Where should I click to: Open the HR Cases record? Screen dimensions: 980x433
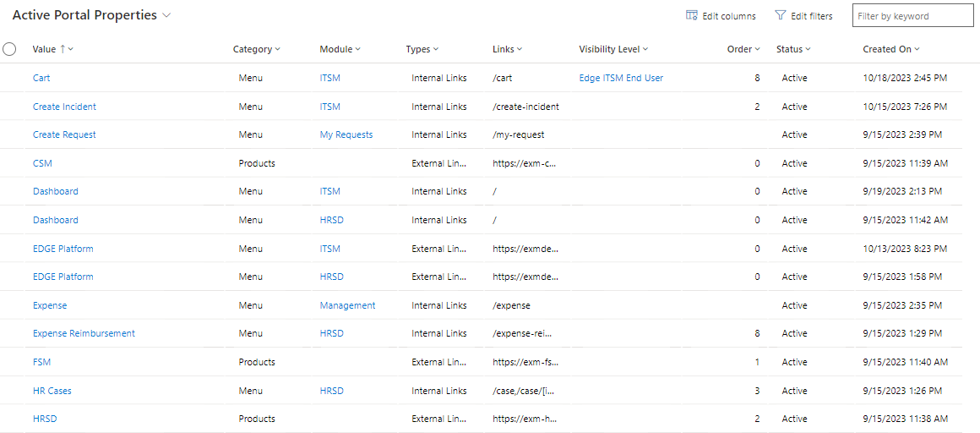click(x=52, y=391)
